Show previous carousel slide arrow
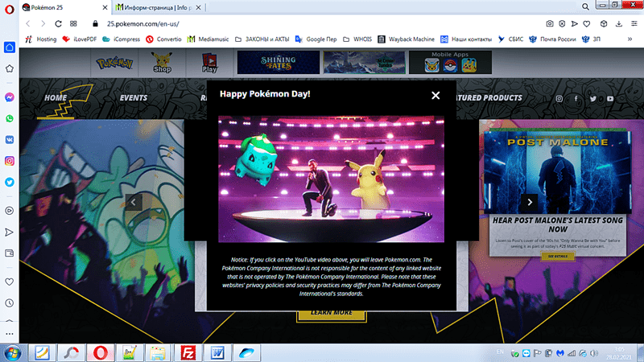The width and height of the screenshot is (644, 362). pyautogui.click(x=134, y=202)
